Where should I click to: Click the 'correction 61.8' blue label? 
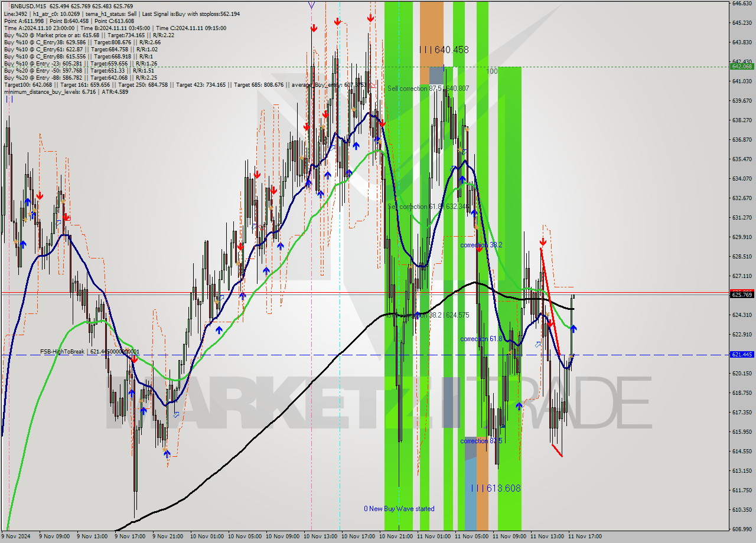point(481,339)
